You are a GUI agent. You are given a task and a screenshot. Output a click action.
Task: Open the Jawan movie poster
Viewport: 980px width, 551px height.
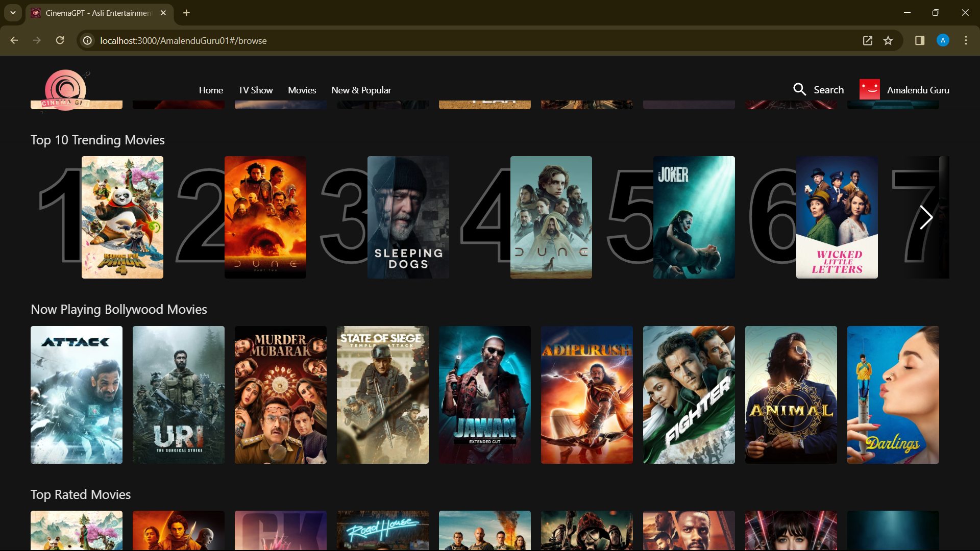(484, 395)
